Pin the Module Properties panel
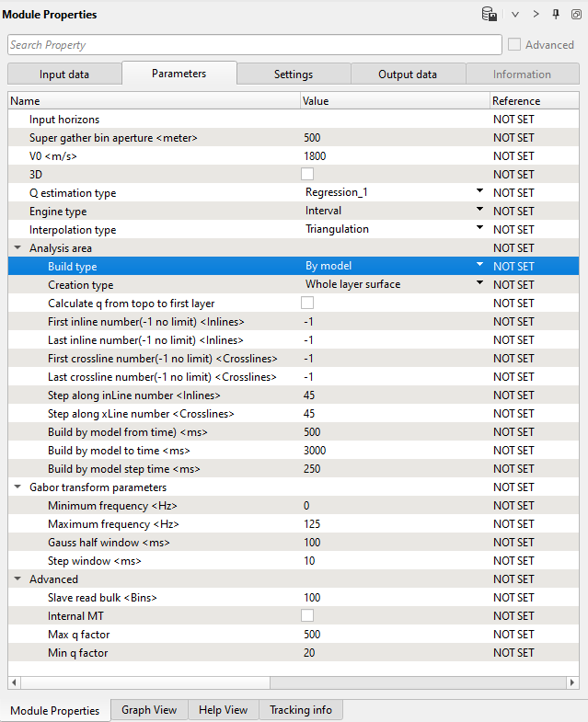This screenshot has width=588, height=722. pos(556,15)
